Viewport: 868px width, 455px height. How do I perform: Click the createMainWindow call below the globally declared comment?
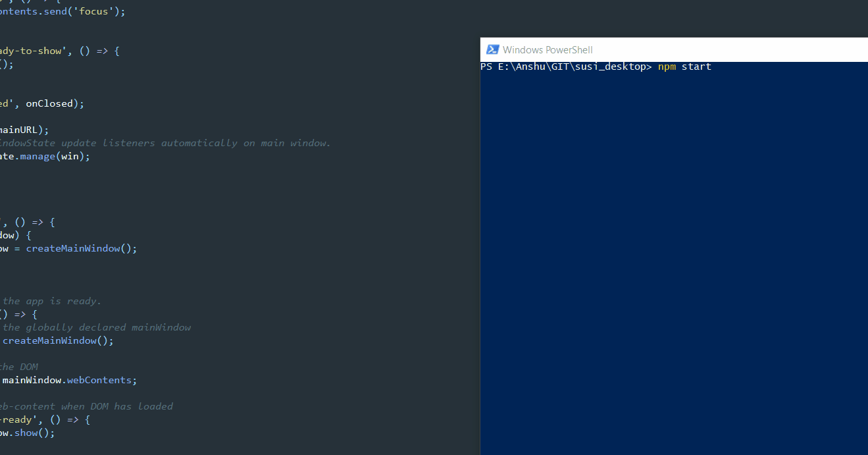coord(58,340)
